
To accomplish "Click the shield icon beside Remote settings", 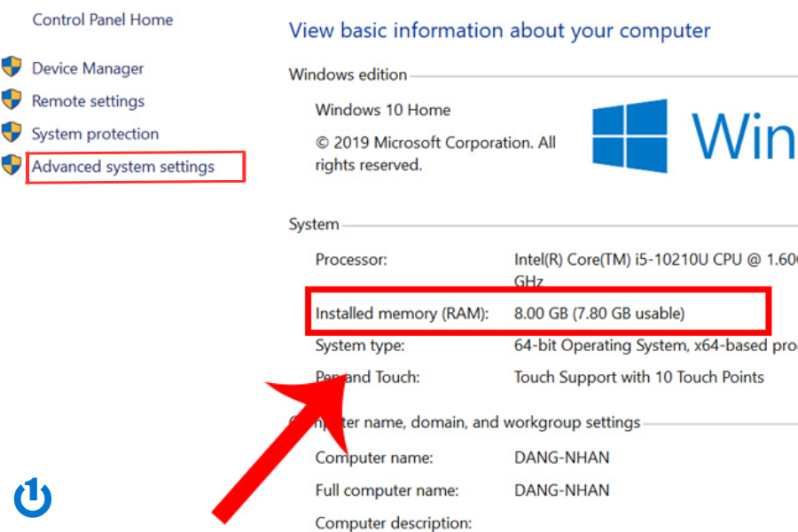I will [12, 100].
